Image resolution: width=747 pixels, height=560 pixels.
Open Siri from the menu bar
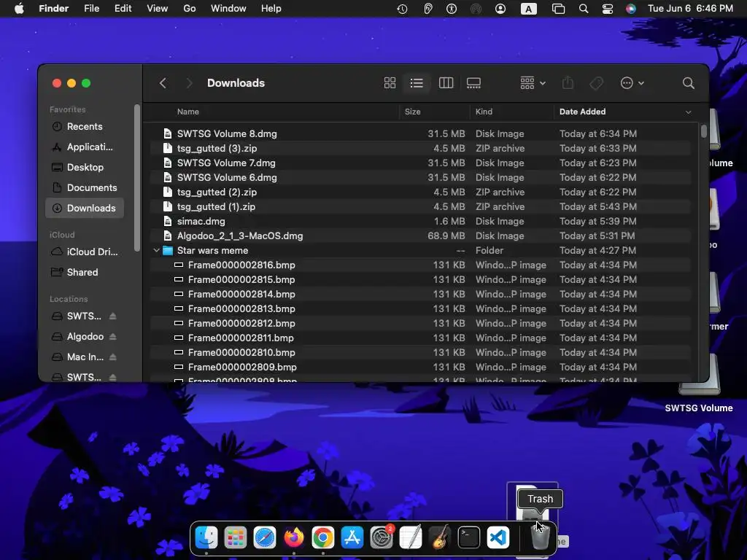pyautogui.click(x=631, y=9)
